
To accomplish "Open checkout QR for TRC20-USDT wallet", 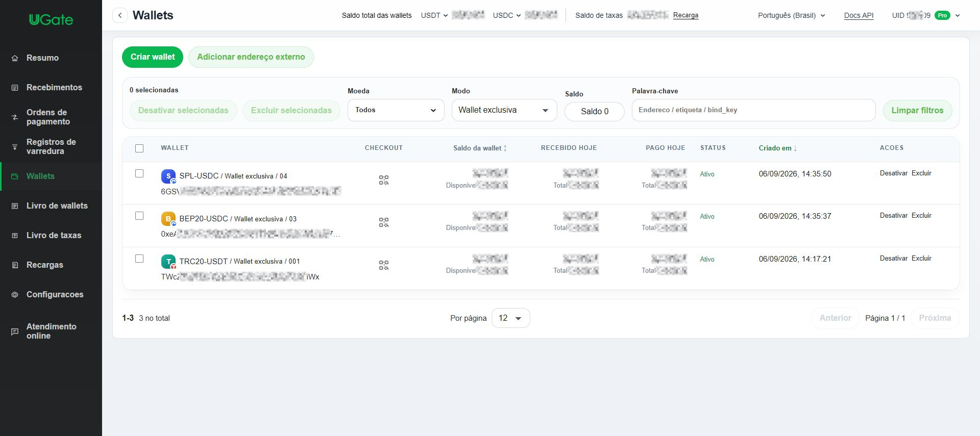I will click(384, 265).
